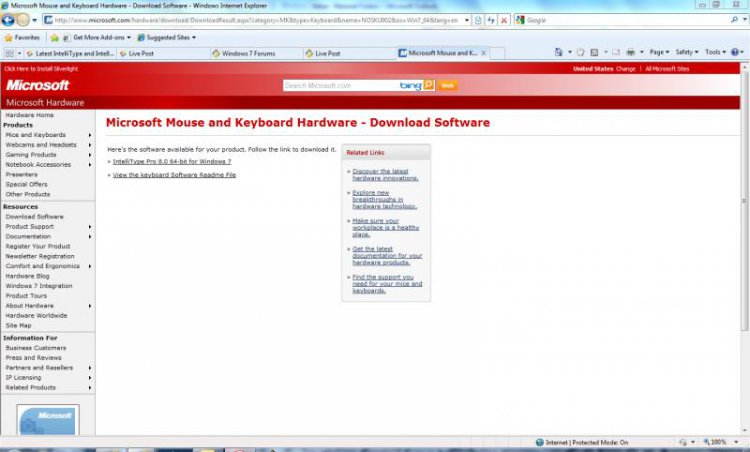The height and width of the screenshot is (452, 750).
Task: Open Suggested Sites dropdown
Action: click(x=166, y=37)
